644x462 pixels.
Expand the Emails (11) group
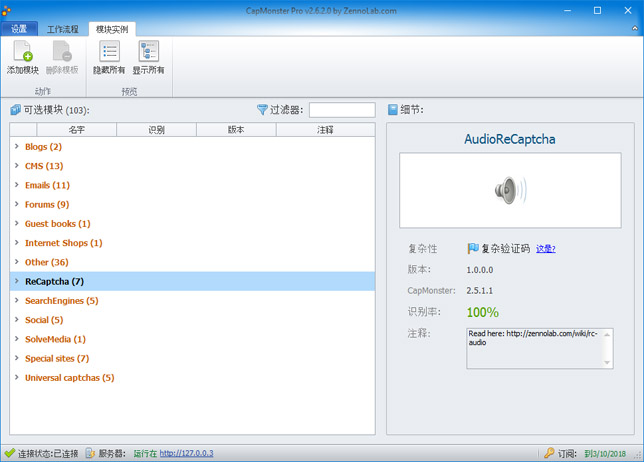[x=17, y=185]
